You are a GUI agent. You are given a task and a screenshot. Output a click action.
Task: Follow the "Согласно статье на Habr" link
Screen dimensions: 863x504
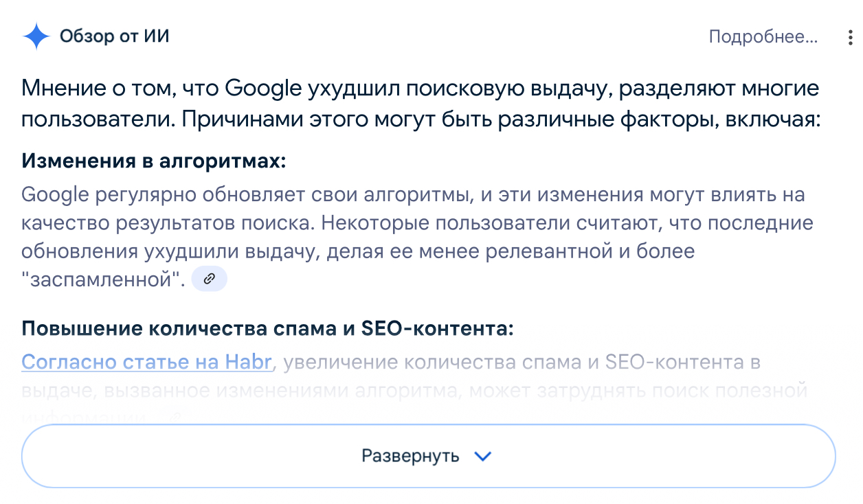pyautogui.click(x=147, y=362)
